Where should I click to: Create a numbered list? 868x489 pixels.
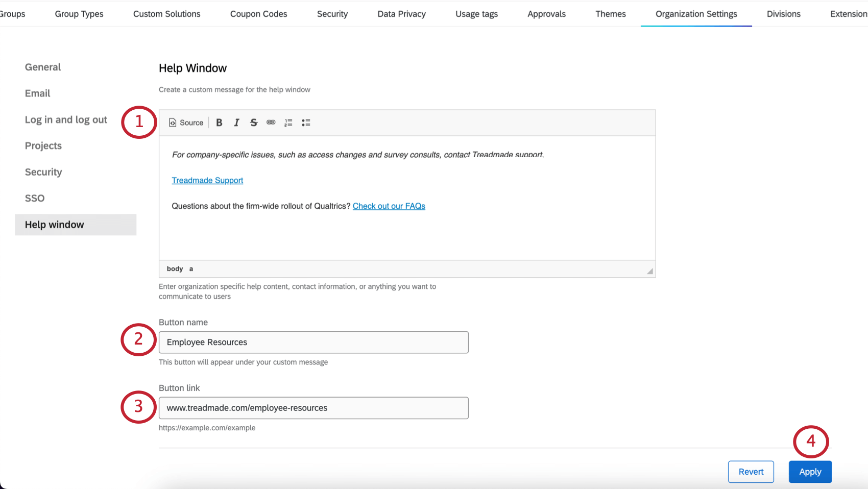tap(288, 123)
